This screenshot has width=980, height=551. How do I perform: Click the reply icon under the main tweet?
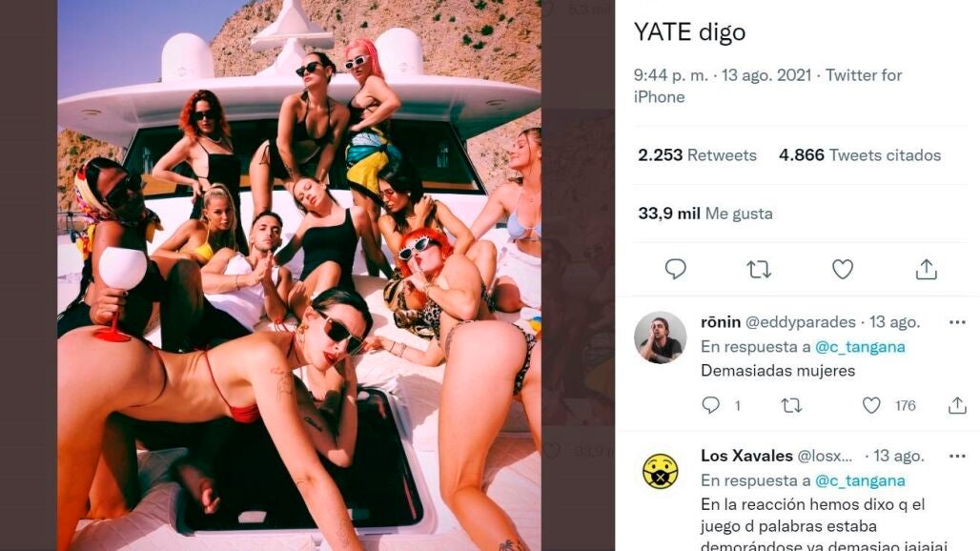click(x=675, y=269)
